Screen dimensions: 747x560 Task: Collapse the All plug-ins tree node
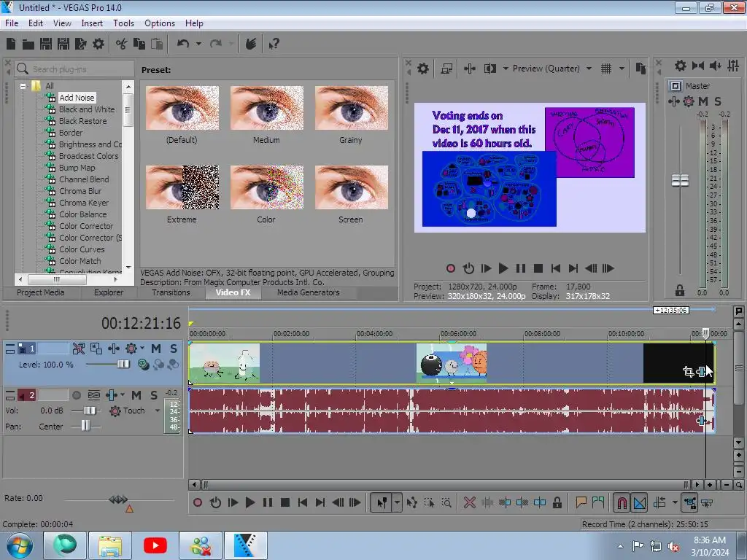pyautogui.click(x=23, y=86)
